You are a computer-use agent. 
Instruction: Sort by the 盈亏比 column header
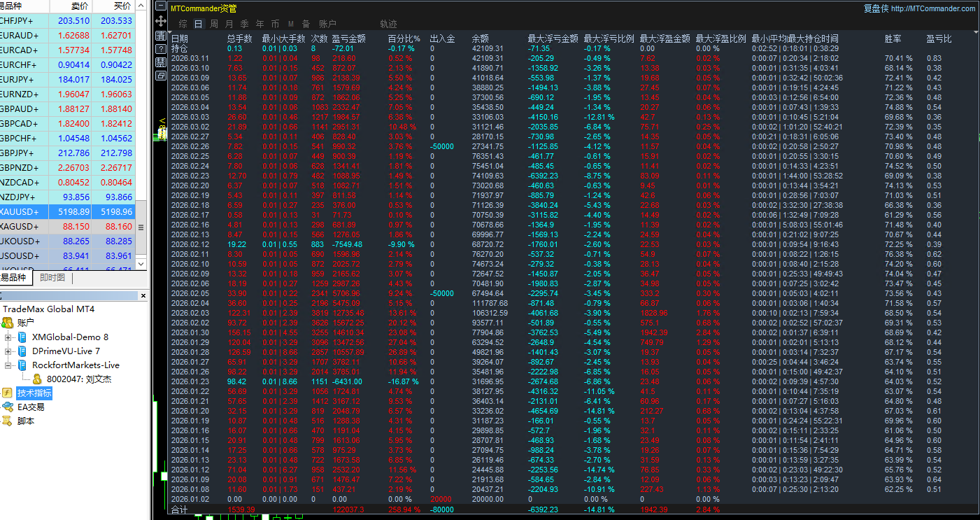click(939, 38)
